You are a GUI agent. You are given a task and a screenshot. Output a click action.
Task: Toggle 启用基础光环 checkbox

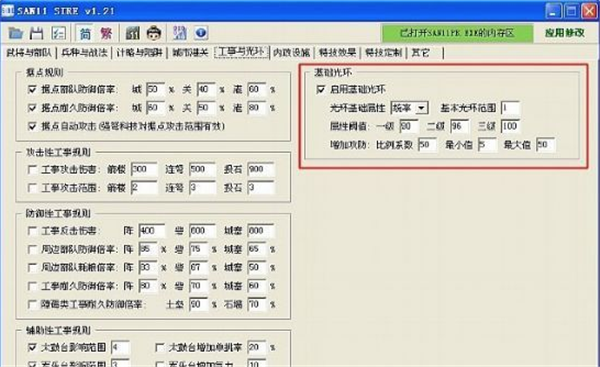point(321,90)
